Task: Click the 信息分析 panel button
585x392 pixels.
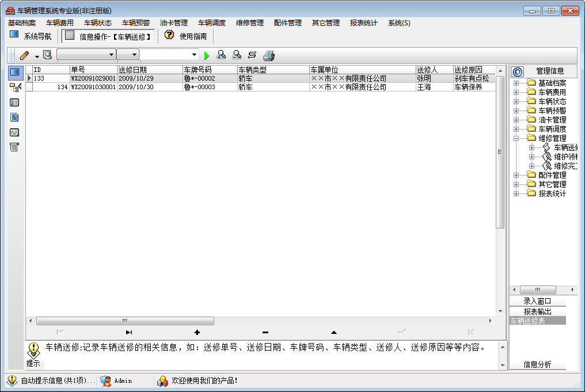Action: (x=537, y=364)
